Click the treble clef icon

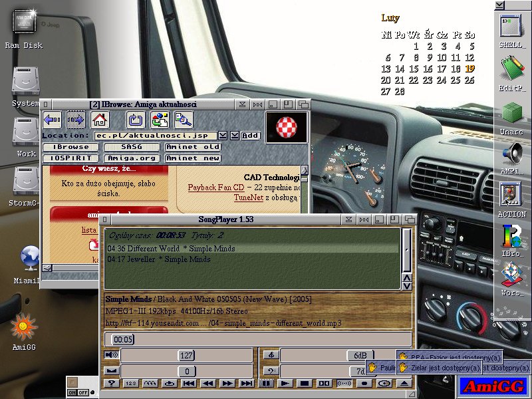(x=271, y=355)
